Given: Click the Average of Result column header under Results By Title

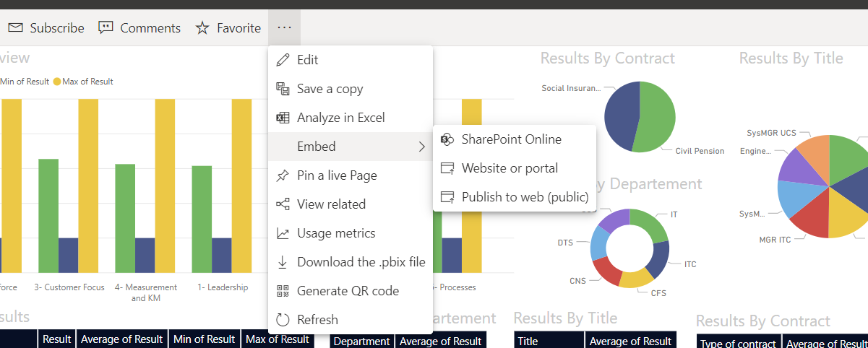Looking at the screenshot, I should pos(630,341).
